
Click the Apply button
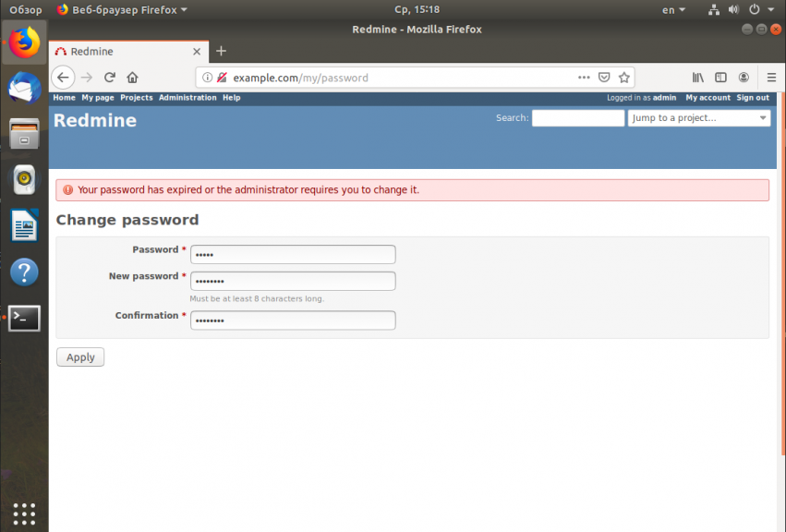point(80,357)
